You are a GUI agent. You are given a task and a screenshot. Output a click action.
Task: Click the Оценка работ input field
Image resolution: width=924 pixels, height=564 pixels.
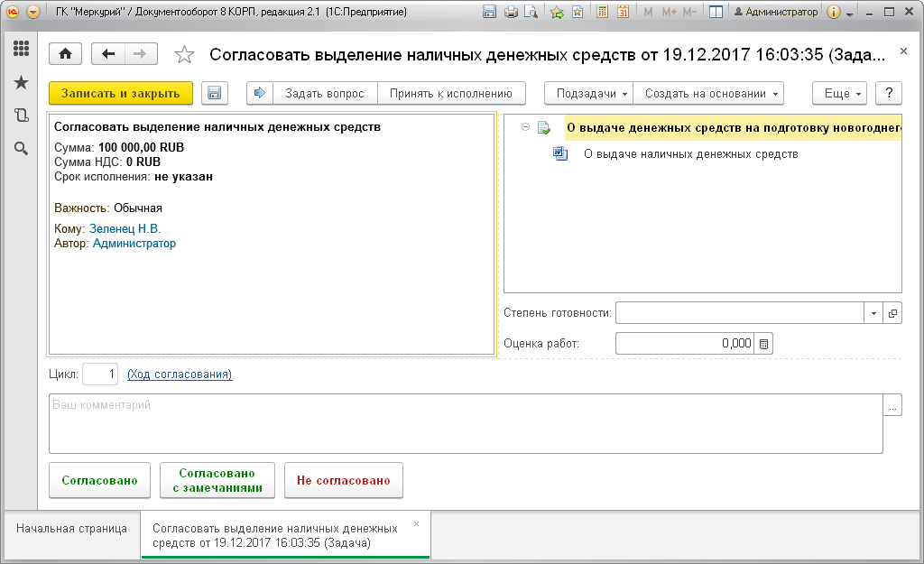685,344
